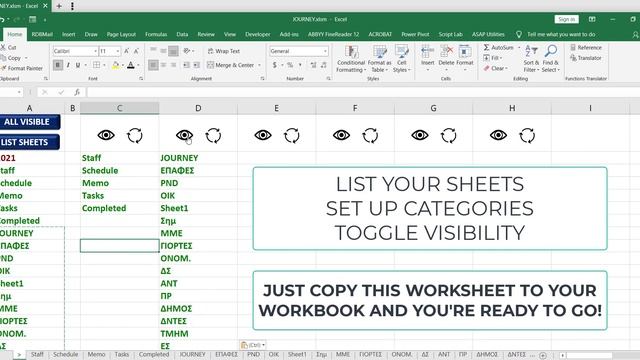Image resolution: width=640 pixels, height=360 pixels.
Task: Open the font size dropdown
Action: (x=118, y=51)
